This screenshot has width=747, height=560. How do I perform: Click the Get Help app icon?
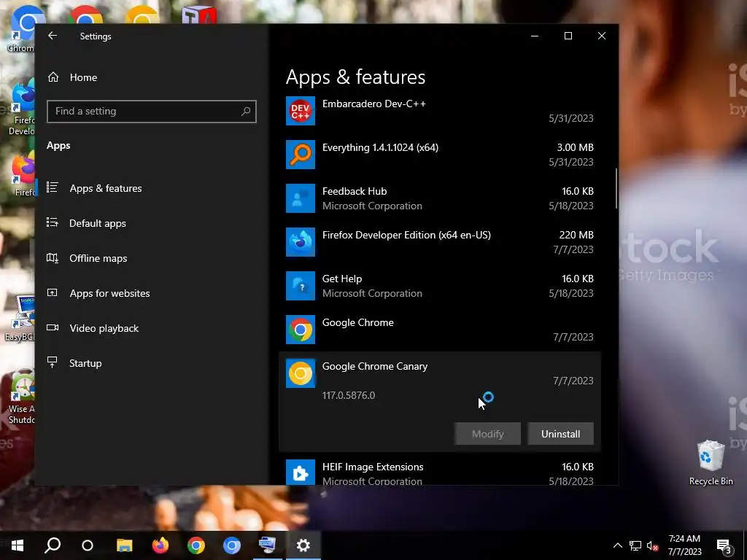coord(300,286)
